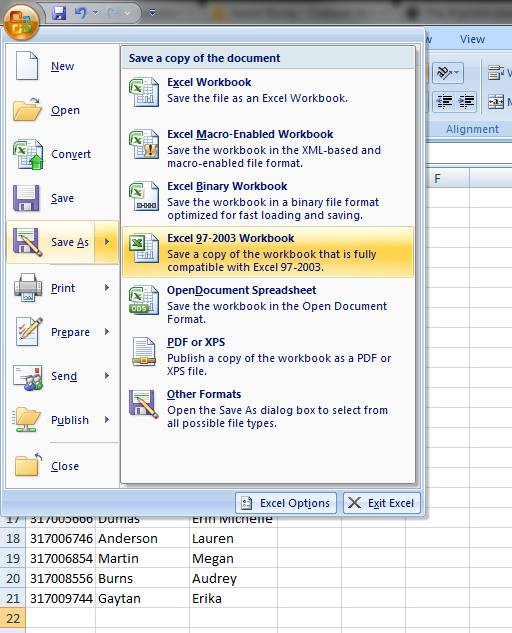Select row 22 header
The width and height of the screenshot is (512, 633).
(x=13, y=618)
